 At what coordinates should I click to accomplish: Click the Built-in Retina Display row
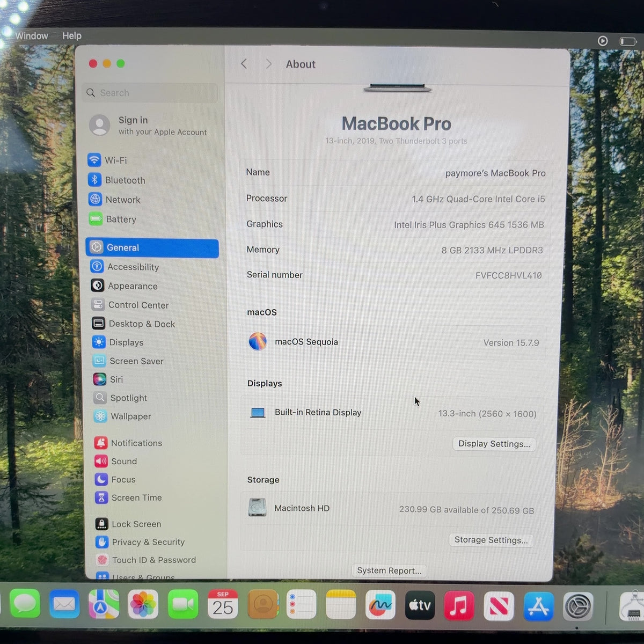392,413
